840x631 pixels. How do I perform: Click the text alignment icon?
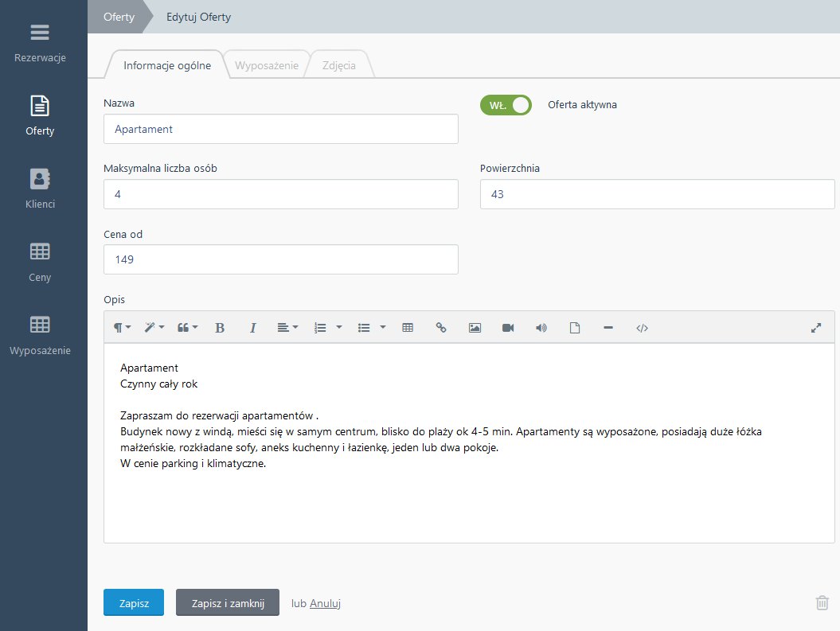click(283, 328)
